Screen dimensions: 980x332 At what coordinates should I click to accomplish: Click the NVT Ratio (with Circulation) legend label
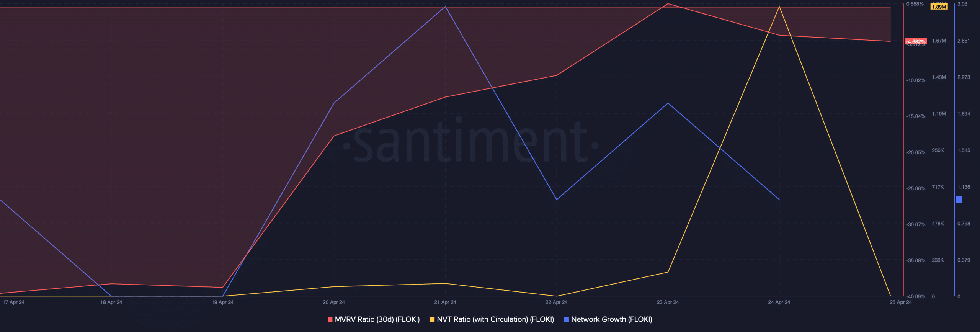[495, 319]
